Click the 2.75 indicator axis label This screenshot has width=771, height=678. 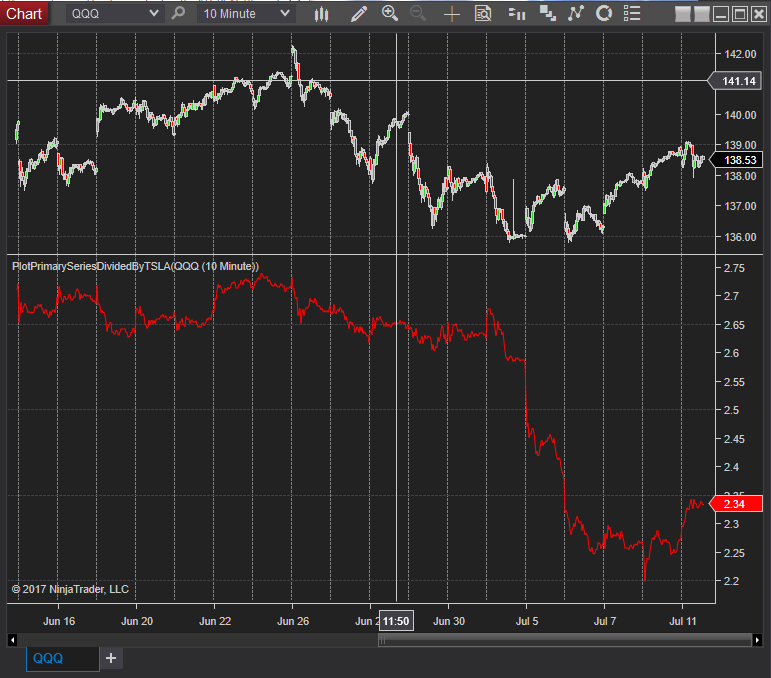point(734,268)
